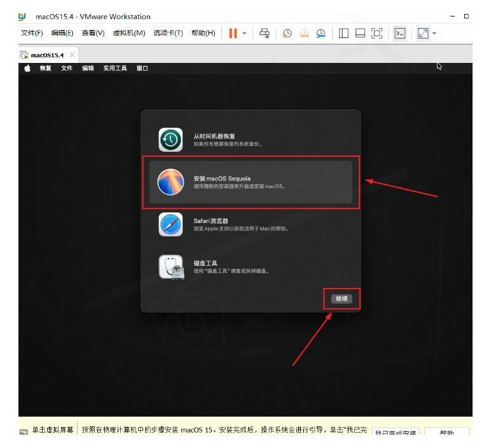Open the 虚拟机(M) menu
491x448 pixels.
129,33
